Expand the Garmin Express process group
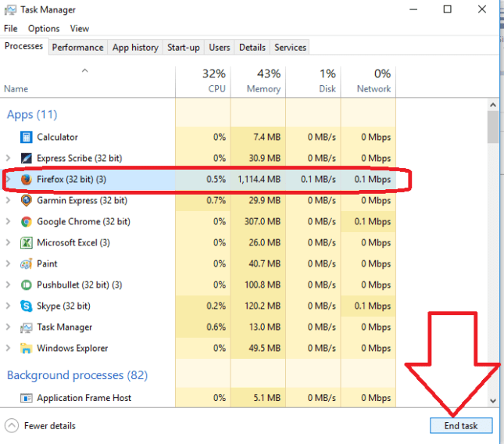504x444 pixels. pos(8,201)
